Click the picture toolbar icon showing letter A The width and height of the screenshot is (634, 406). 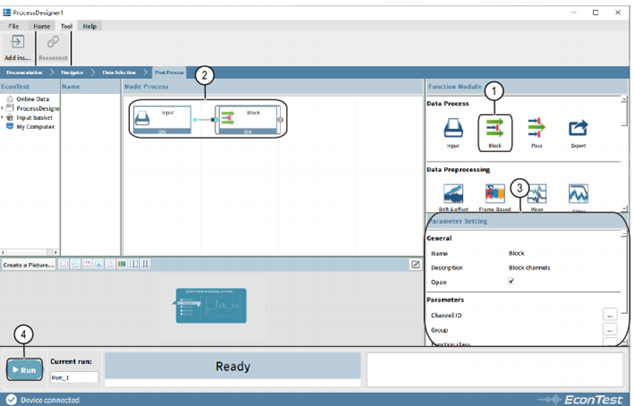(x=99, y=264)
